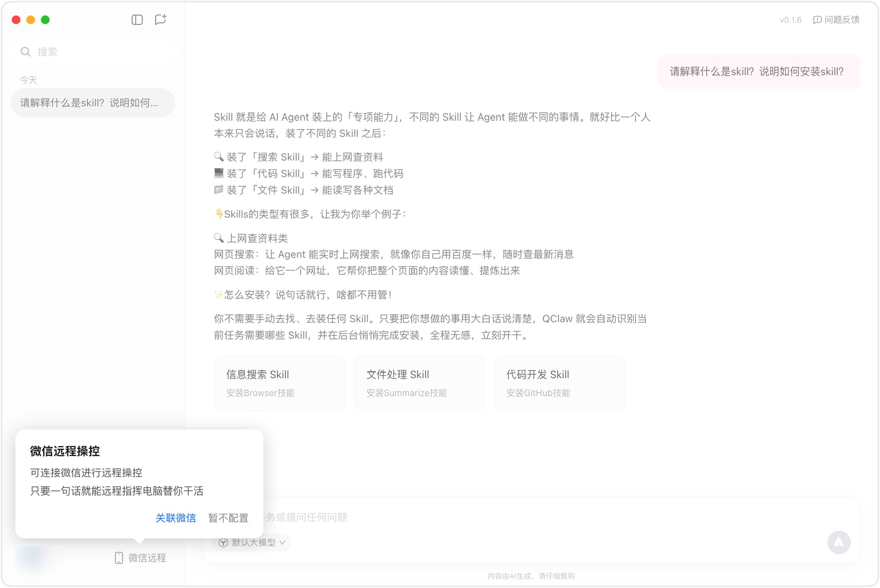Expand the 默认大模型 dropdown
The height and width of the screenshot is (588, 880).
tap(283, 543)
